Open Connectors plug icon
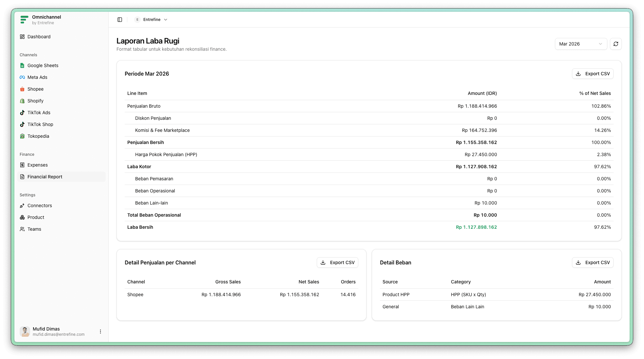This screenshot has height=359, width=644. tap(22, 206)
